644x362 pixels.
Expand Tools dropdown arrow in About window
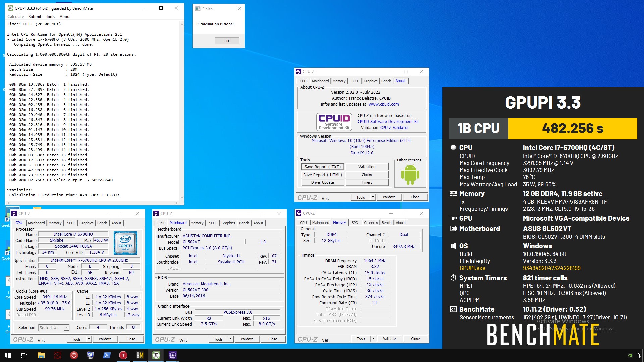(373, 197)
